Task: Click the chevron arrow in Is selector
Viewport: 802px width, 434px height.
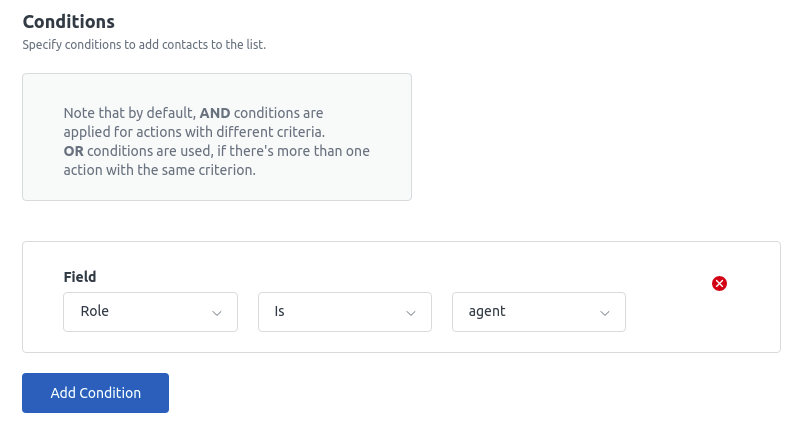Action: pos(411,313)
